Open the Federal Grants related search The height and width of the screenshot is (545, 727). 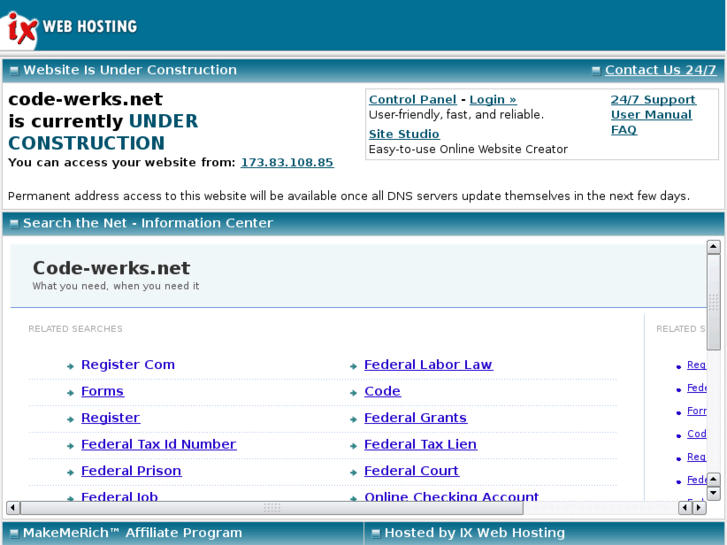tap(415, 418)
